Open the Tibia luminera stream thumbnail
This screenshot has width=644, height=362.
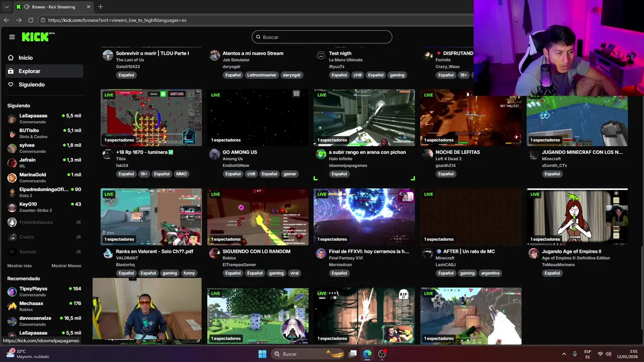tap(151, 118)
